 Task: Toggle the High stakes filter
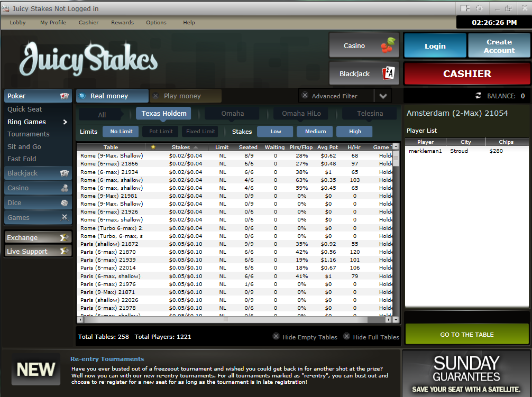(354, 131)
